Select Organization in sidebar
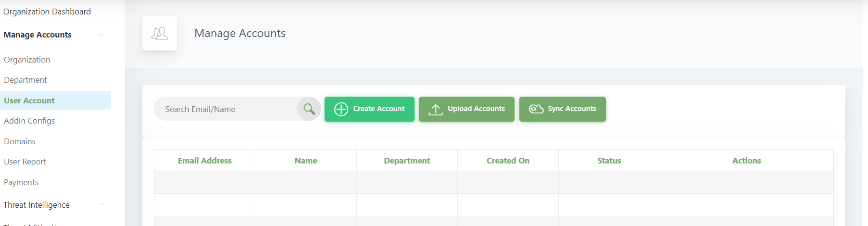The image size is (868, 226). coord(27,60)
